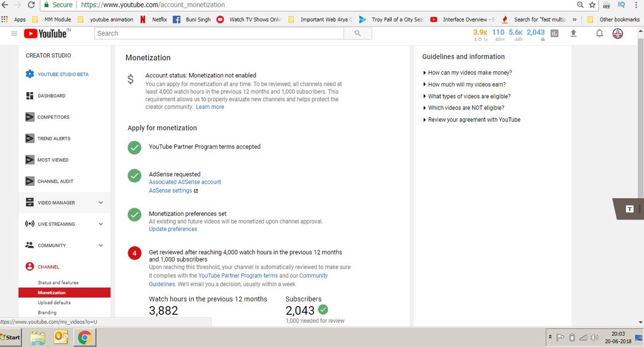Open the YouTube hamburger guide menu
Image resolution: width=644 pixels, height=347 pixels.
[x=14, y=33]
